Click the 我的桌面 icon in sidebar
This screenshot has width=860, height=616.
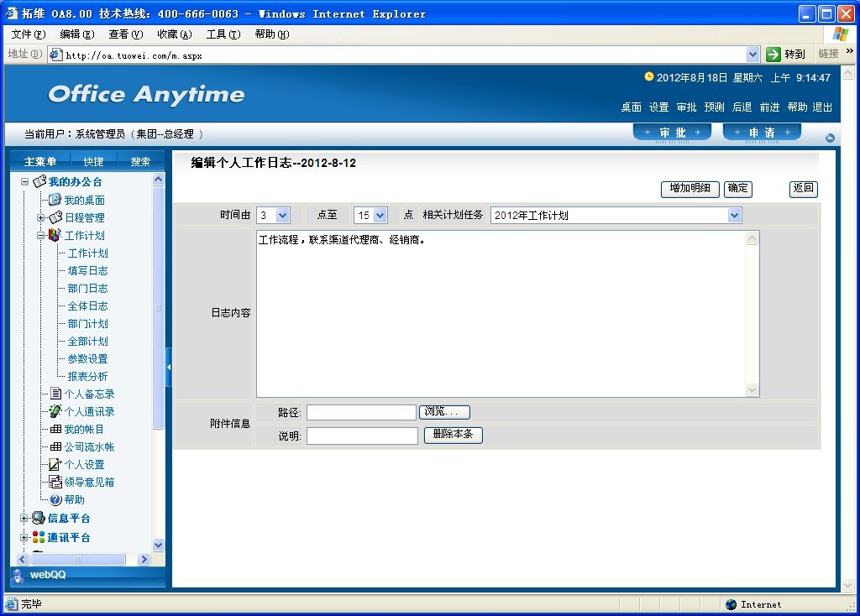point(55,200)
